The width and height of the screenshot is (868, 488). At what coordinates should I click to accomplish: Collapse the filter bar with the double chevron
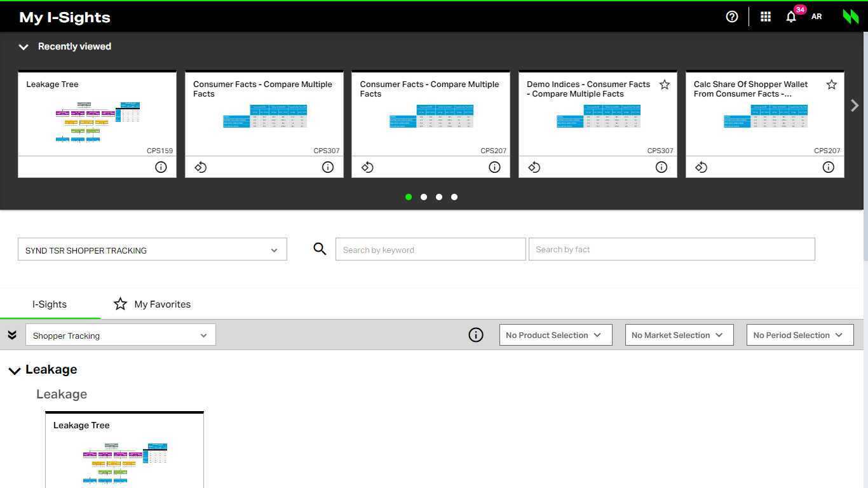tap(12, 334)
